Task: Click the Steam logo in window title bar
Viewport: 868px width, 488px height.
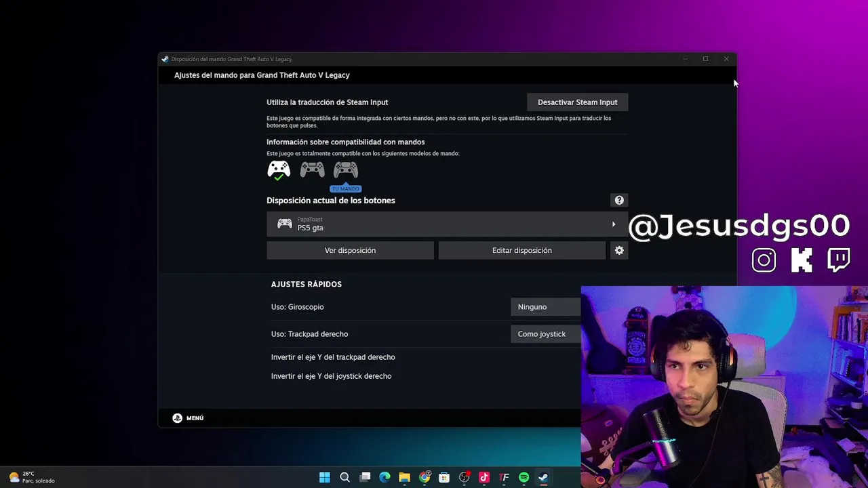Action: [x=165, y=59]
